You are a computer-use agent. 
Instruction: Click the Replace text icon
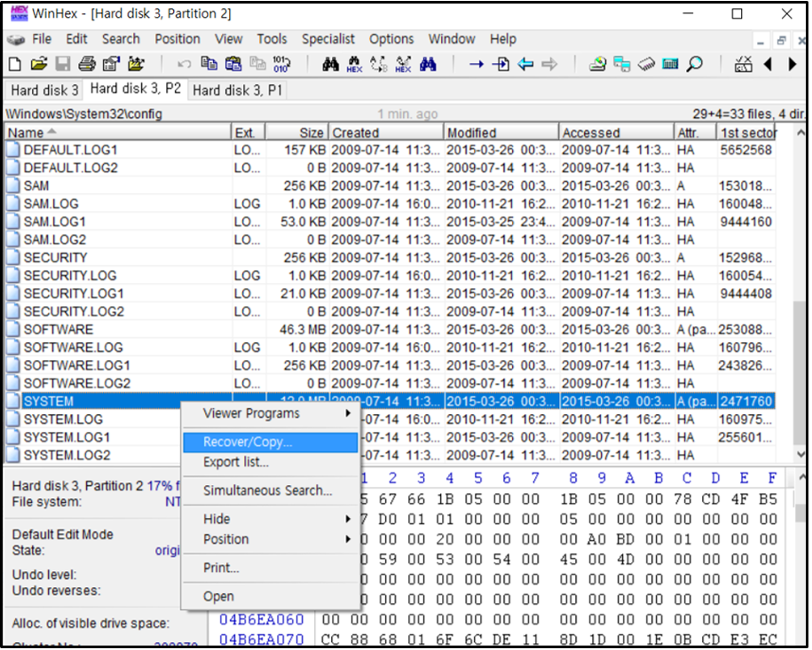(x=379, y=64)
